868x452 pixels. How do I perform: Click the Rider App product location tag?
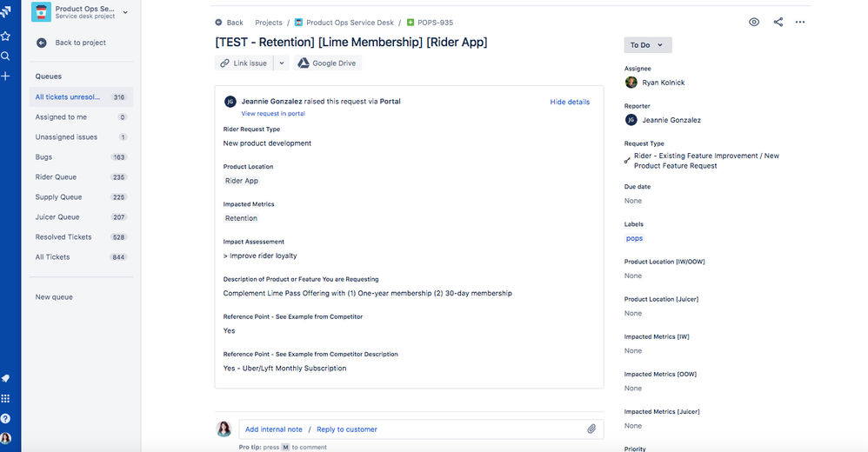(x=242, y=181)
